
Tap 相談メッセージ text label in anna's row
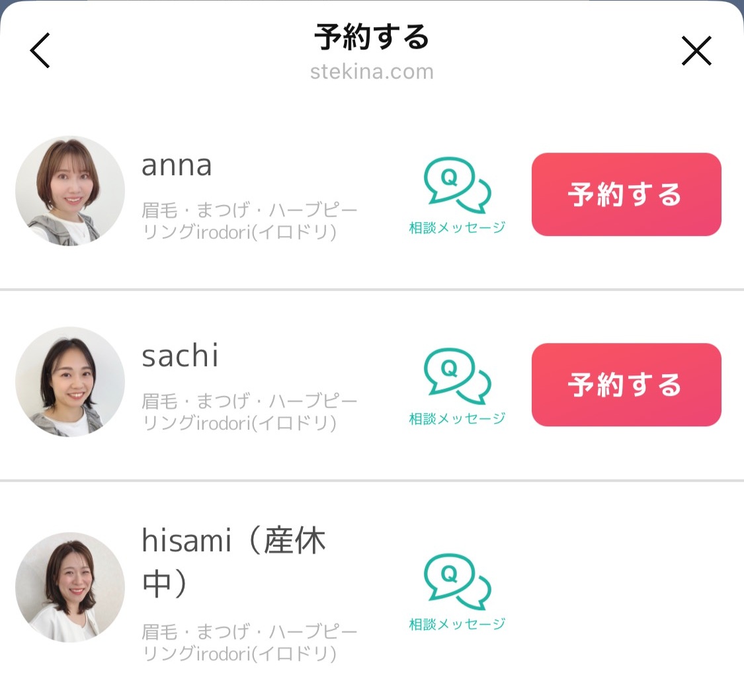click(457, 228)
